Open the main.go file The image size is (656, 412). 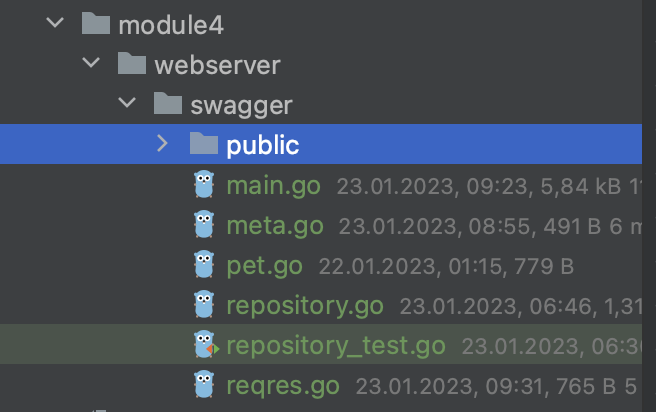pyautogui.click(x=273, y=185)
